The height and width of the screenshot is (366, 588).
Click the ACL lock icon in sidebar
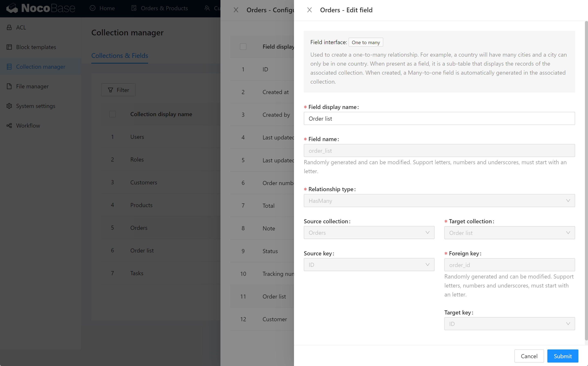[x=9, y=27]
